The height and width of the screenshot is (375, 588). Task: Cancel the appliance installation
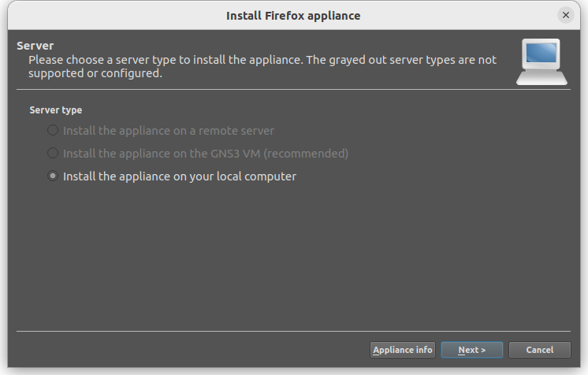[x=539, y=350]
